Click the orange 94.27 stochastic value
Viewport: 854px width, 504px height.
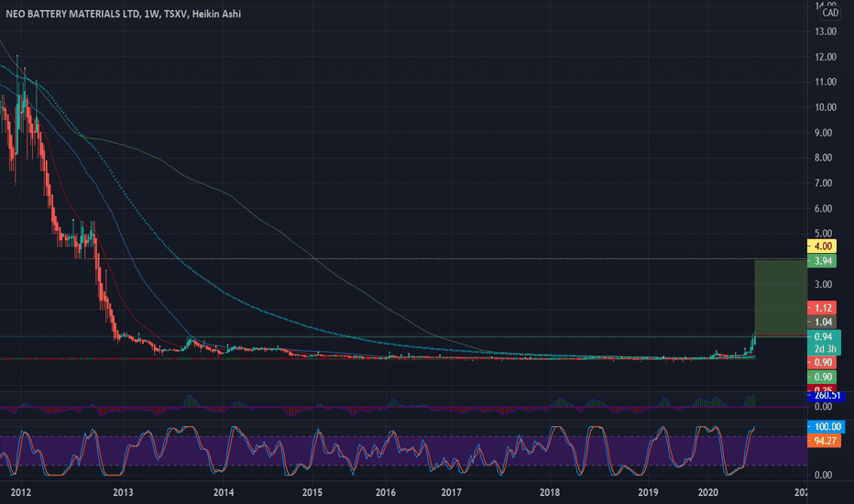[824, 440]
